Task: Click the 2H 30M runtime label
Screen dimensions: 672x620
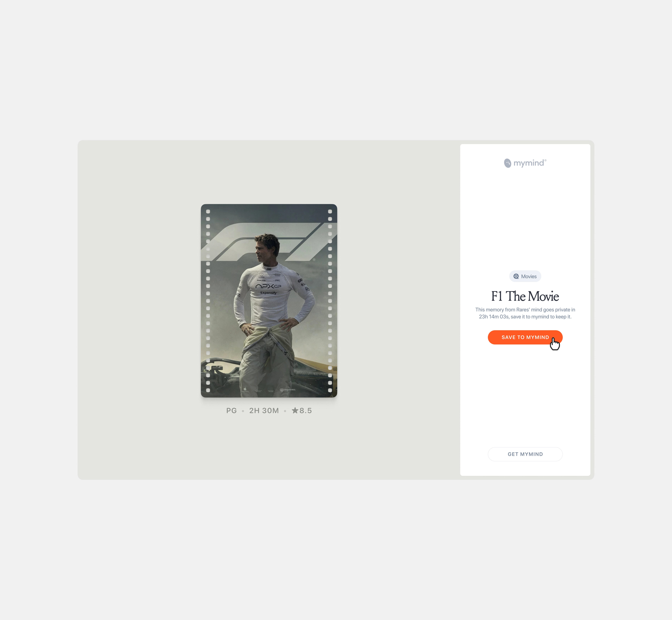Action: (264, 411)
